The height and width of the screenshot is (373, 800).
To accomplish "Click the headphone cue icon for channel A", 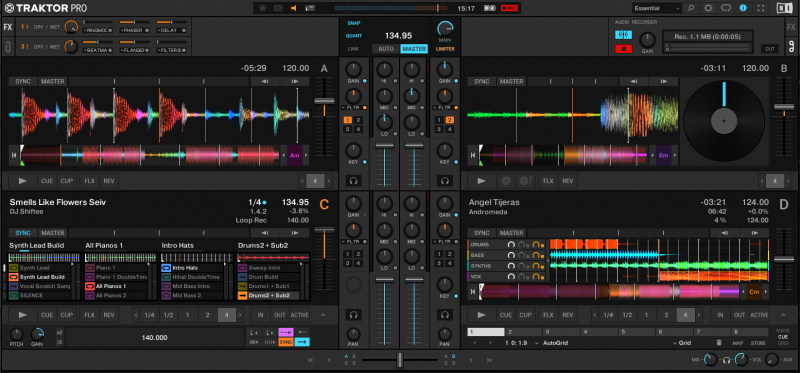I will click(353, 181).
